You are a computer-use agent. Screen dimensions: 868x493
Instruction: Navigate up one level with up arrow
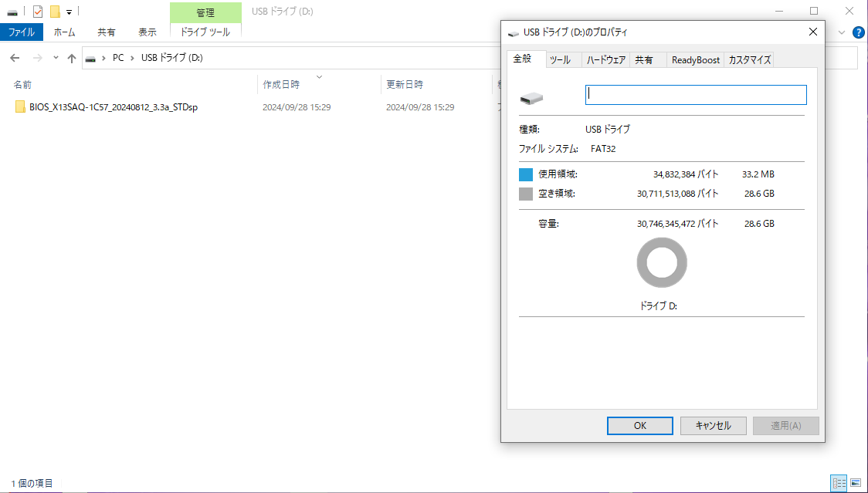coord(72,58)
